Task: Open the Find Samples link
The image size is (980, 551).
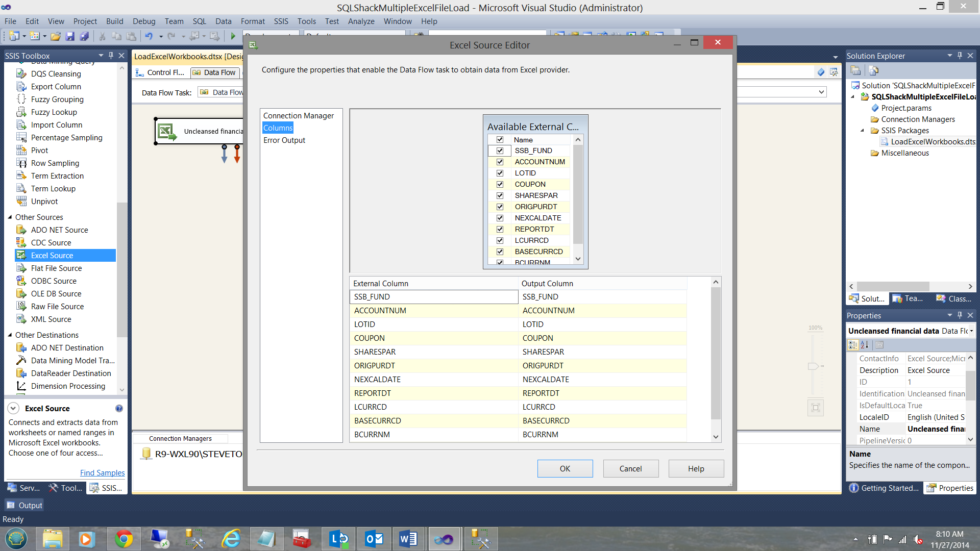Action: click(102, 473)
